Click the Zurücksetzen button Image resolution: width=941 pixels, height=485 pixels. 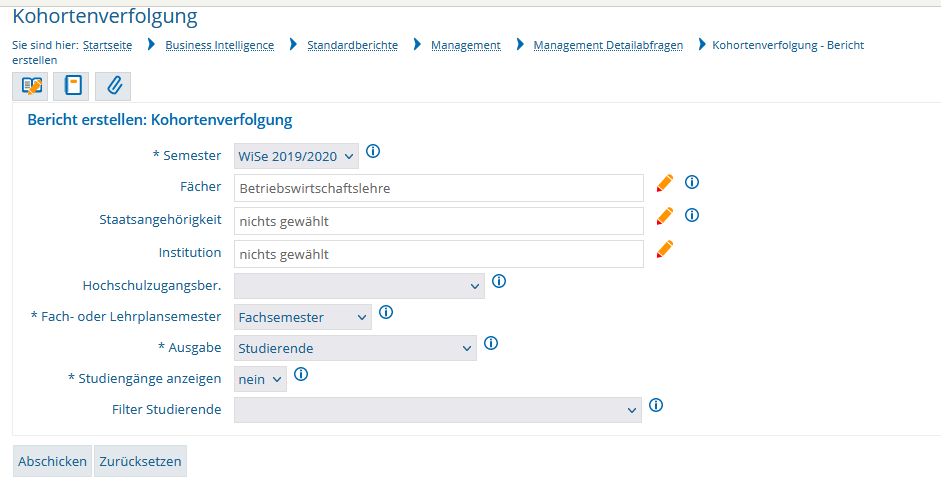140,462
